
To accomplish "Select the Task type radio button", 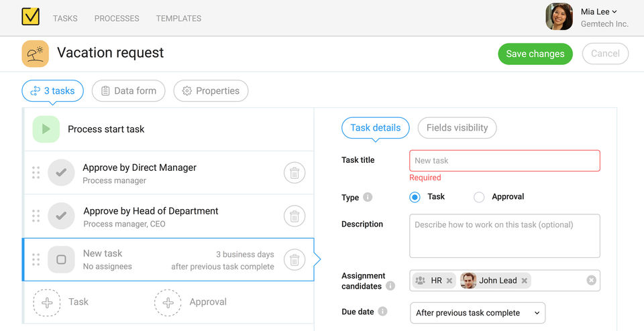I will pyautogui.click(x=415, y=197).
